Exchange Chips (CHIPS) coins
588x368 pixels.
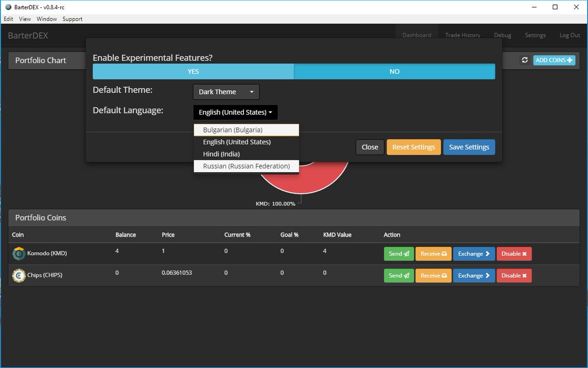pos(474,275)
